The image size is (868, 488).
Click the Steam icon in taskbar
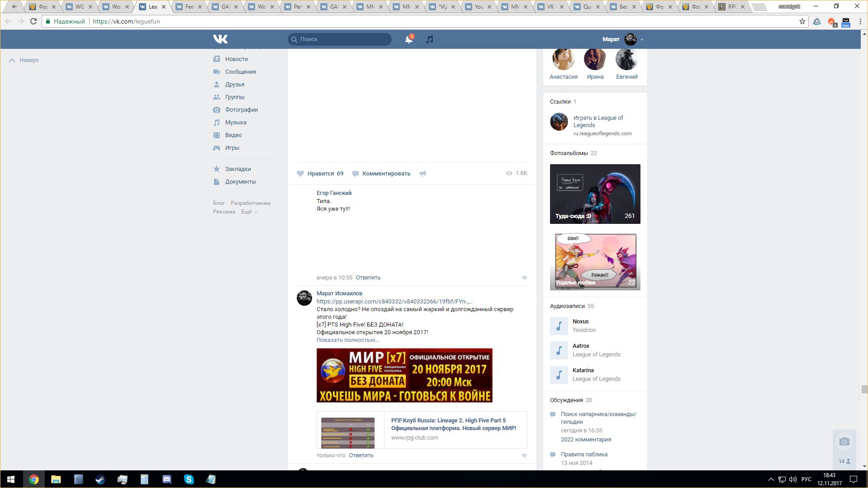pyautogui.click(x=100, y=479)
